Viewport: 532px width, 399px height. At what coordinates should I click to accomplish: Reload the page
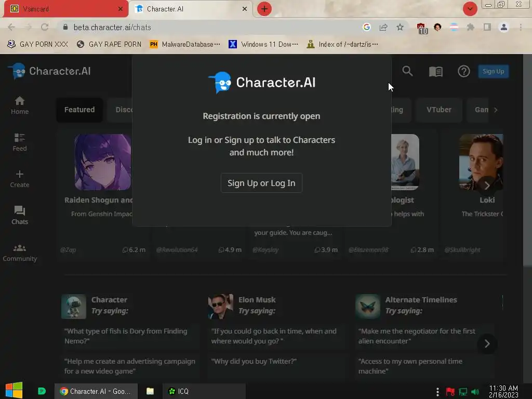tap(45, 27)
